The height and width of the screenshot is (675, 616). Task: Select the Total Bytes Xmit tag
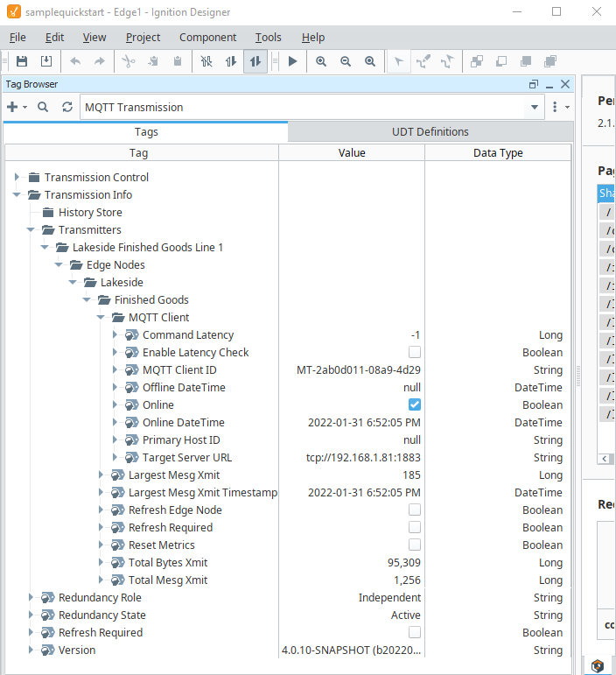pos(168,562)
